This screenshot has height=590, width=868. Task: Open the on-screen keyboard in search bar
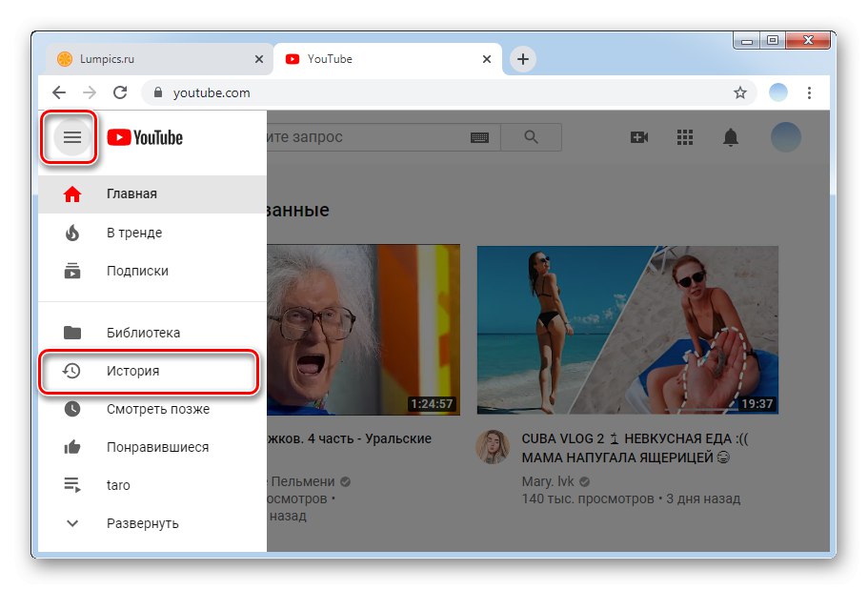(x=479, y=137)
